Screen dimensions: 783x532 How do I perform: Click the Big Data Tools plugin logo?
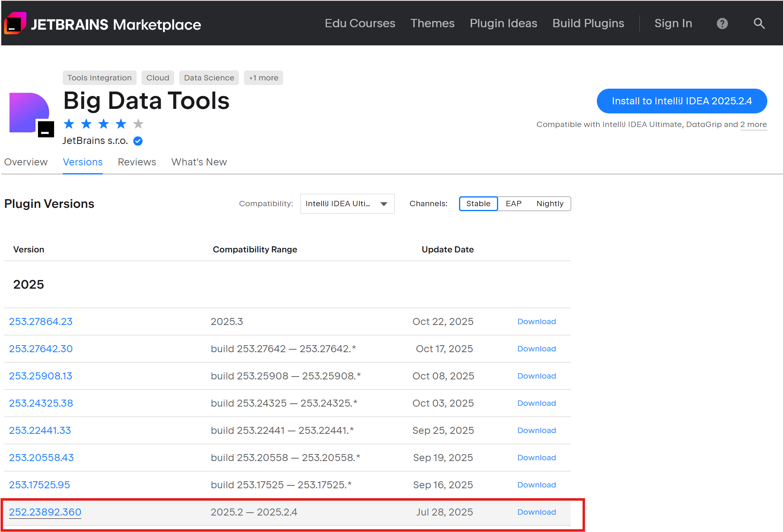pyautogui.click(x=31, y=115)
